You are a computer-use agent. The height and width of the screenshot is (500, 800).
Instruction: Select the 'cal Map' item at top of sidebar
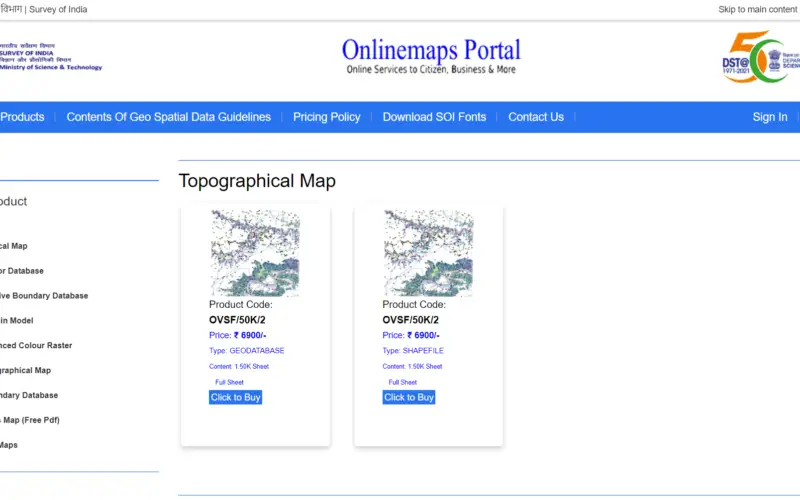point(14,246)
